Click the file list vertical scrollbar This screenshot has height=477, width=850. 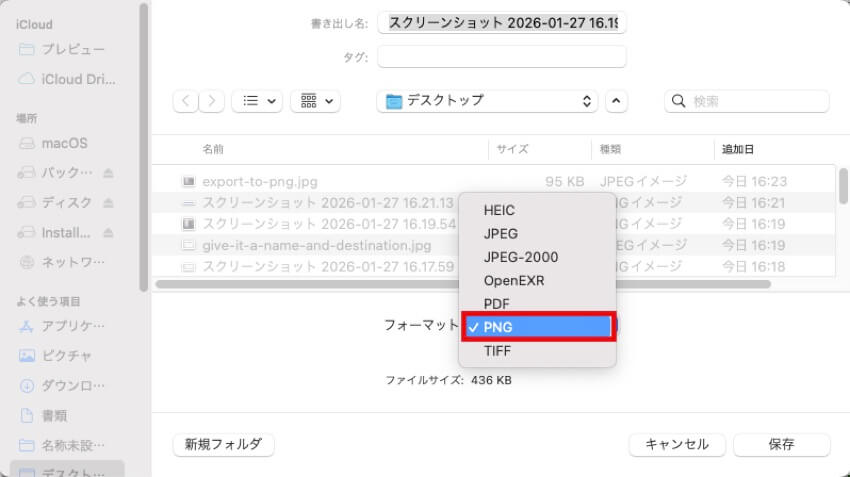coord(842,186)
